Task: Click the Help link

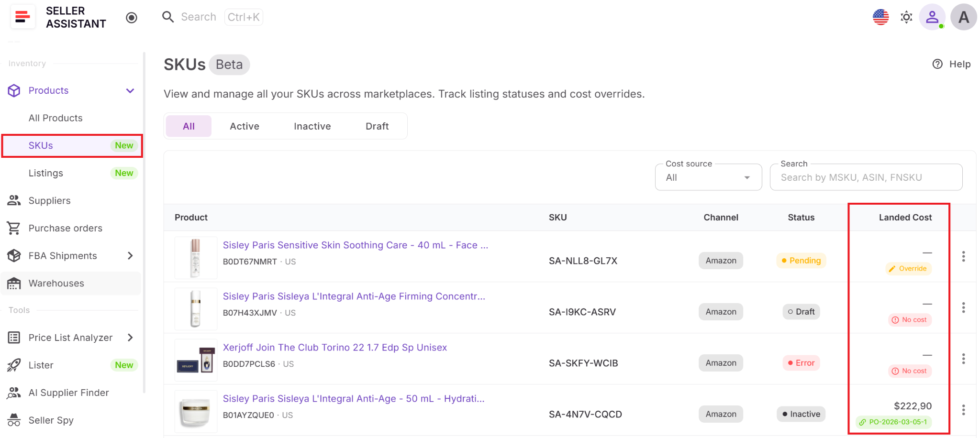Action: 952,64
